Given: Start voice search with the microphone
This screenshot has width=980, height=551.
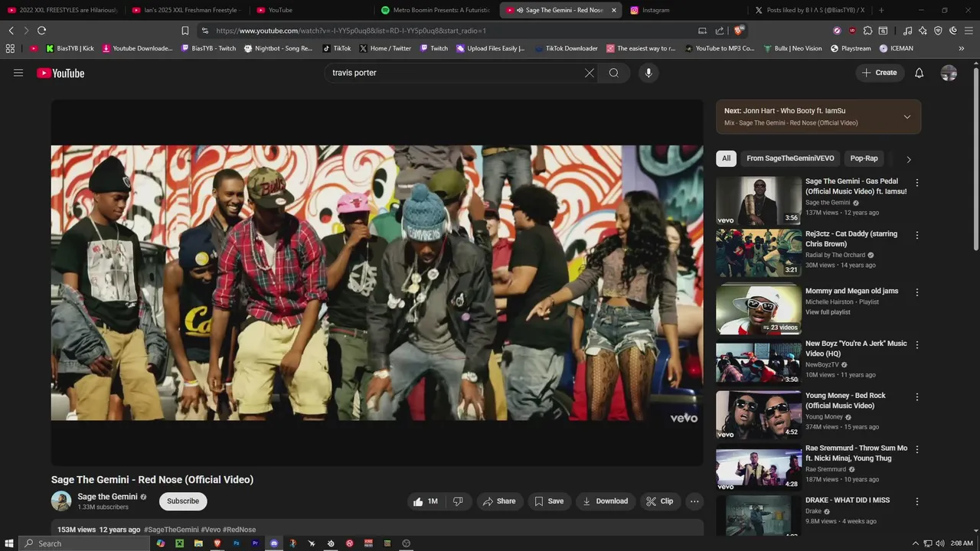Looking at the screenshot, I should pyautogui.click(x=648, y=73).
